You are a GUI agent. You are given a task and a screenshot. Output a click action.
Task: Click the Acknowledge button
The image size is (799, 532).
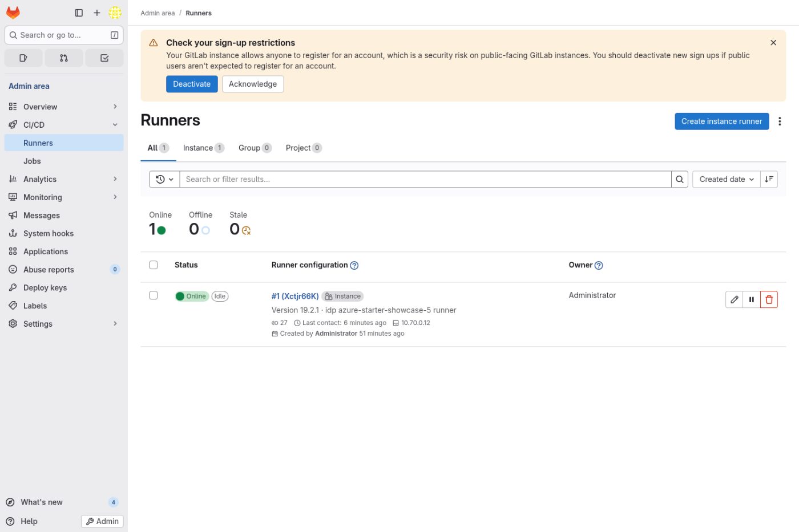click(x=253, y=84)
